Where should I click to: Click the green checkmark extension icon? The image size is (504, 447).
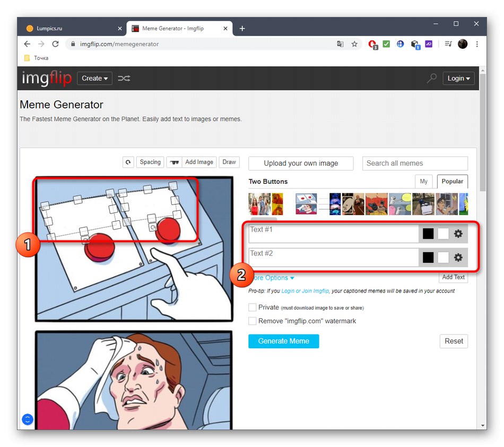[x=386, y=44]
